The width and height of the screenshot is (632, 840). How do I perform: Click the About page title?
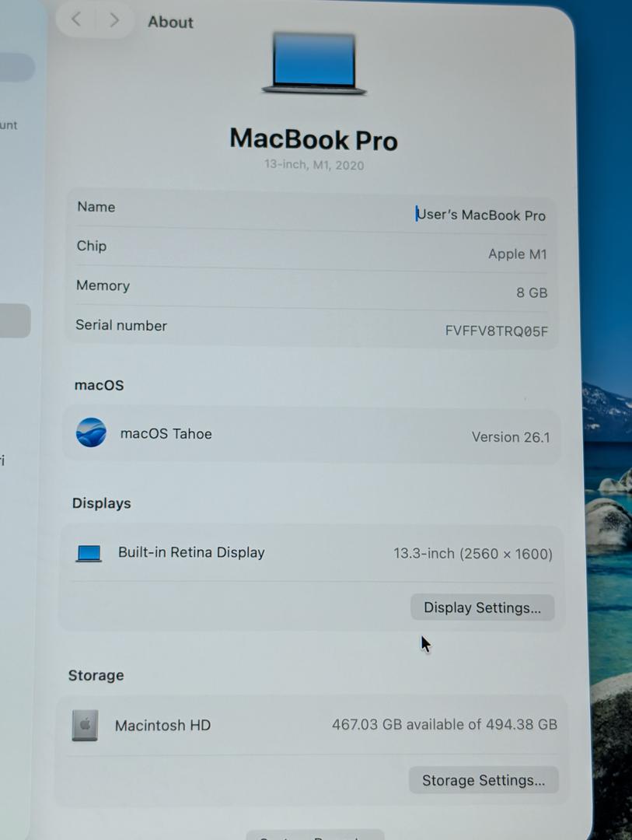tap(170, 22)
